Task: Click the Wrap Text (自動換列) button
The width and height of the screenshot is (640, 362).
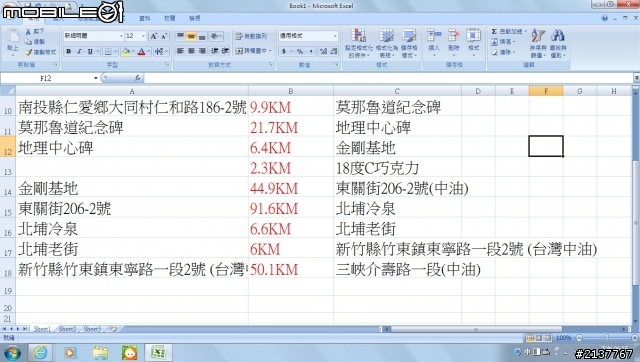Action: point(251,36)
